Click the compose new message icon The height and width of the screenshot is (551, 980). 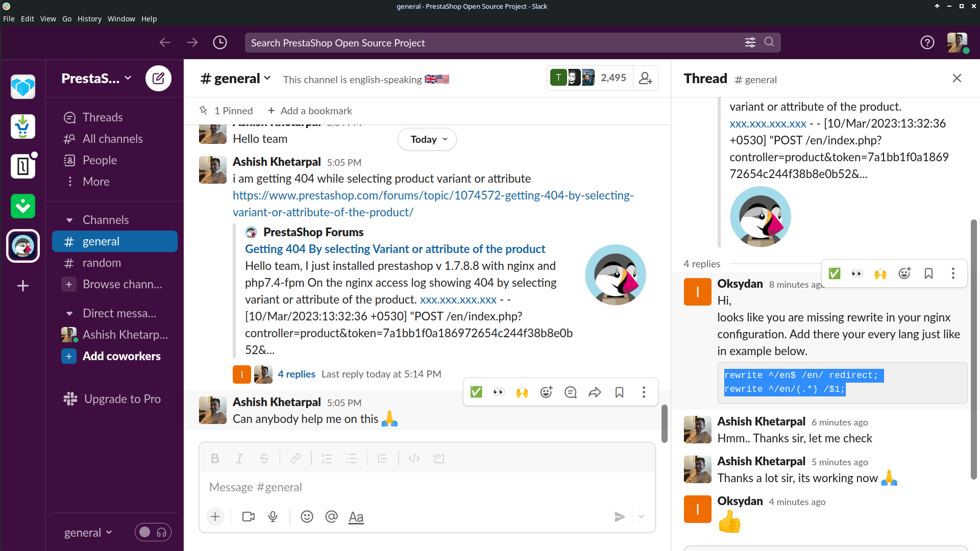[x=158, y=79]
